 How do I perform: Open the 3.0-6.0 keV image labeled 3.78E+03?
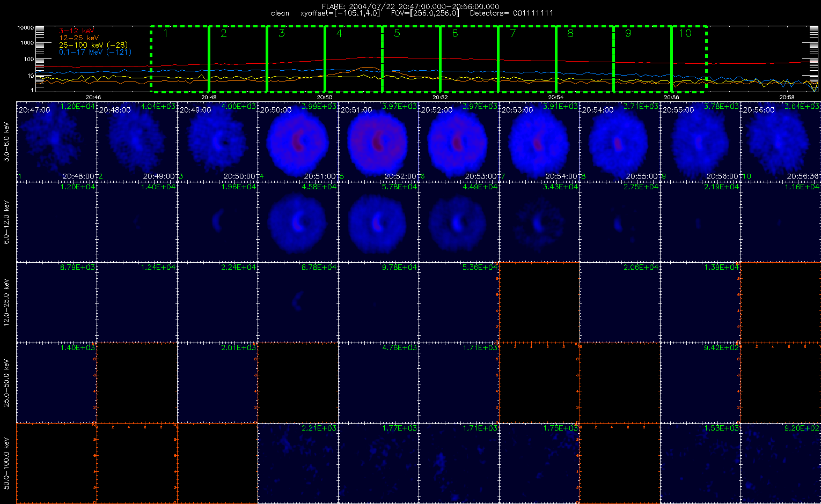pyautogui.click(x=701, y=141)
